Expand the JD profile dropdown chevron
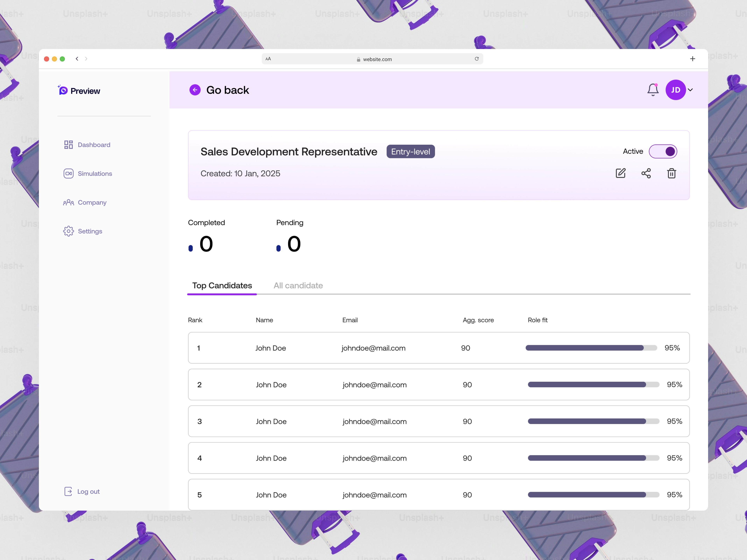This screenshot has height=560, width=747. pyautogui.click(x=690, y=90)
